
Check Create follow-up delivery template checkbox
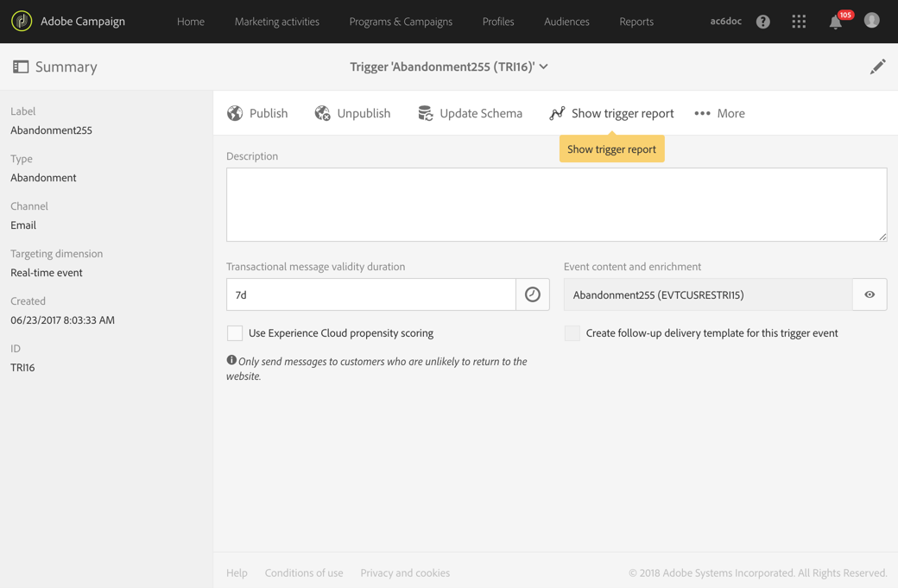(572, 333)
